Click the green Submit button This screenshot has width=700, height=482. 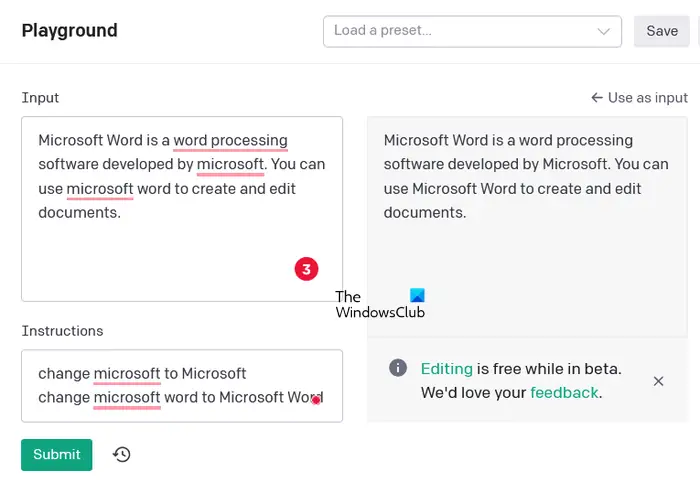pyautogui.click(x=57, y=454)
